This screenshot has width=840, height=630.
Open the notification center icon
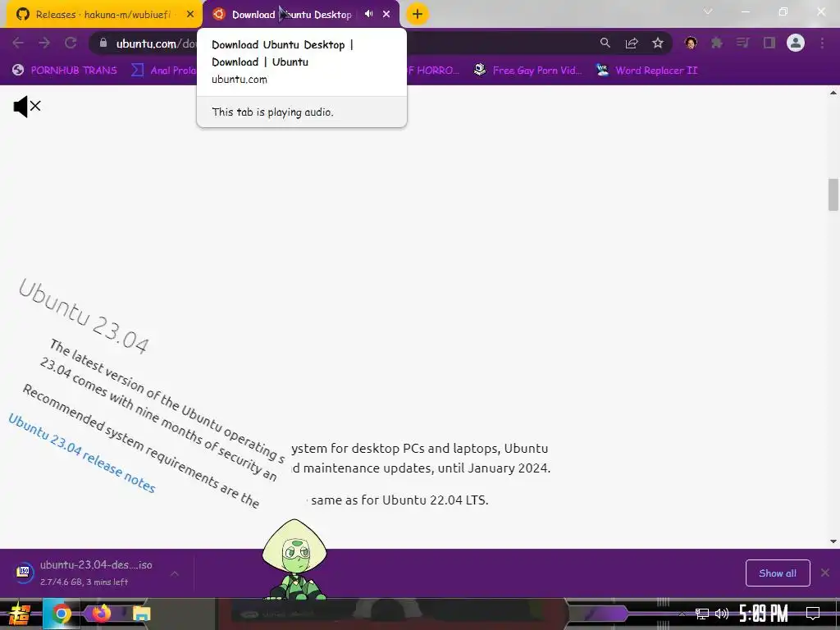pos(813,614)
